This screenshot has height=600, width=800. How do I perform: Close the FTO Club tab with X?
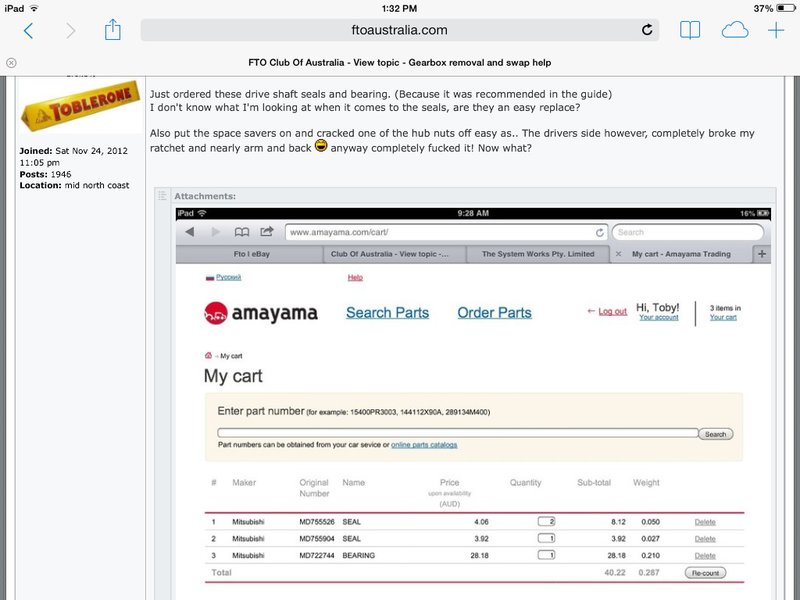[11, 63]
